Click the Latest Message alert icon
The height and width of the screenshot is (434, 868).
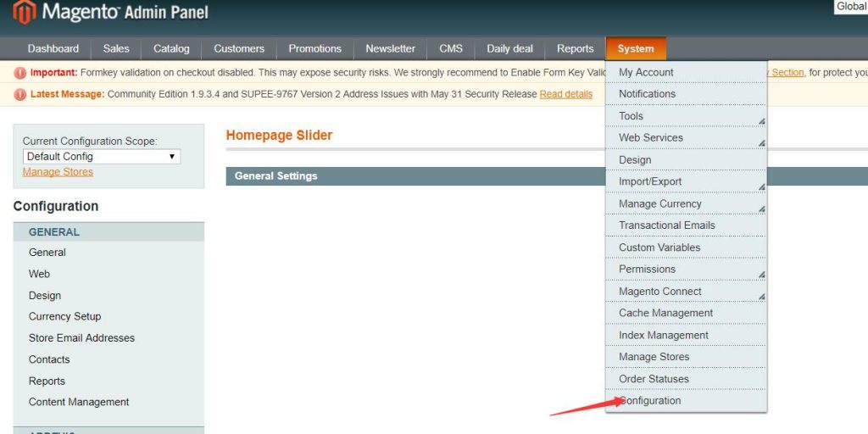[20, 94]
